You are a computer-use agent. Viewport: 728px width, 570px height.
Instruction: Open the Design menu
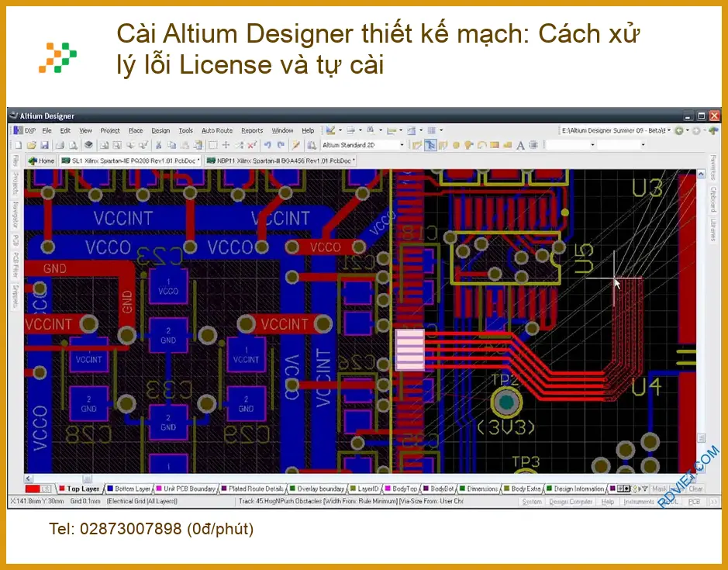[x=160, y=131]
